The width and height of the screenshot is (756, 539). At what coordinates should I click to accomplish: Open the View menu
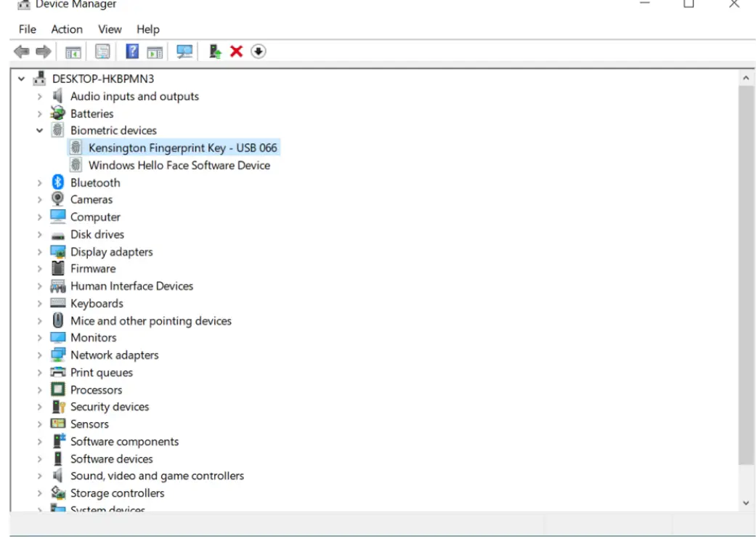(x=109, y=29)
